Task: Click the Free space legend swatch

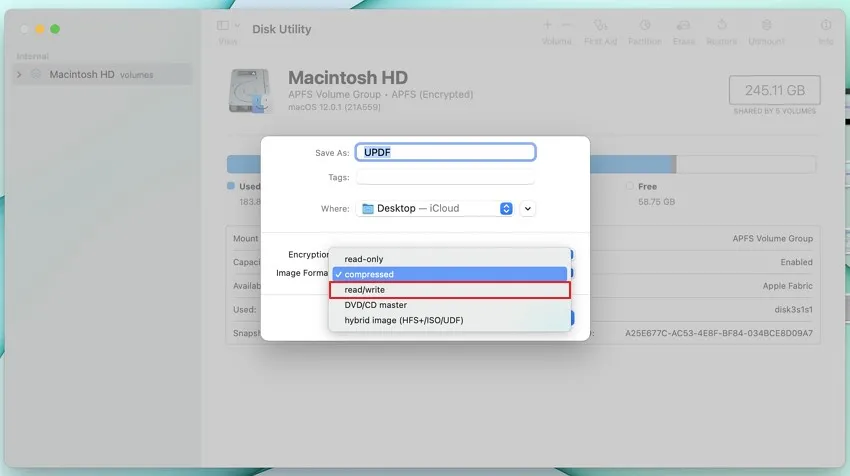Action: pyautogui.click(x=629, y=186)
